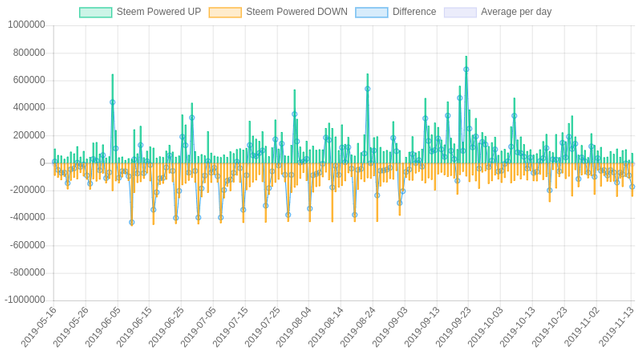Click the blue Difference legend swatch
Image resolution: width=640 pixels, height=361 pixels.
coord(371,12)
